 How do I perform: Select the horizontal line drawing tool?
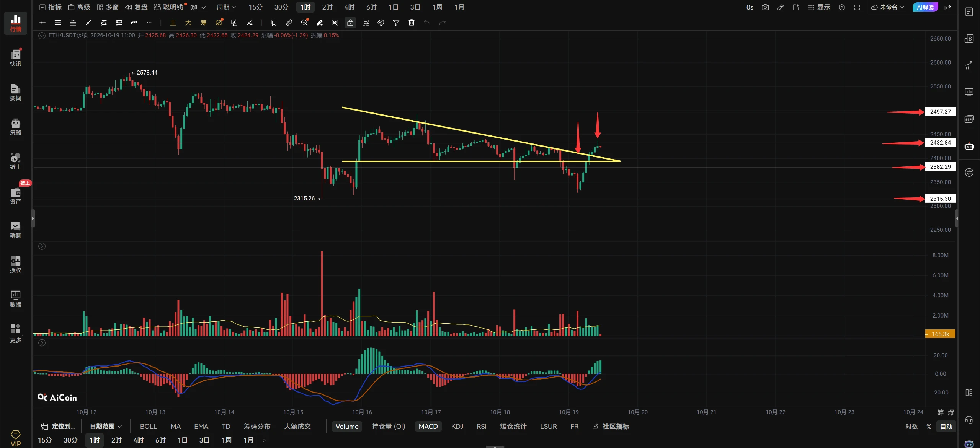[42, 23]
